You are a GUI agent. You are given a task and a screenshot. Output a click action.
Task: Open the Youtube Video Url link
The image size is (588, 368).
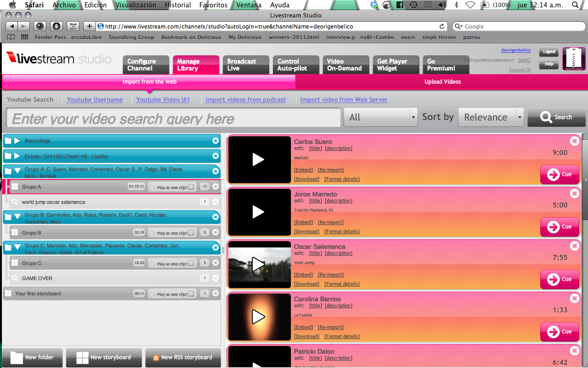(163, 99)
